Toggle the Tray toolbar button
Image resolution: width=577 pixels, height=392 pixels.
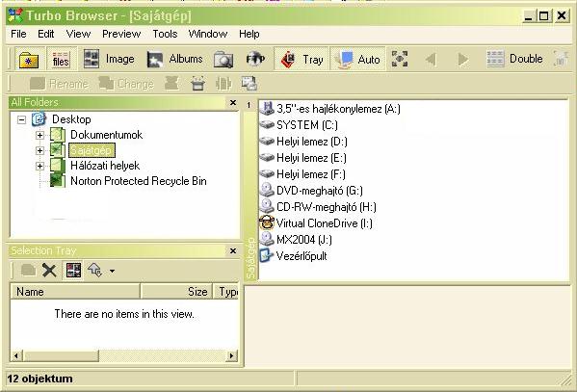(x=302, y=60)
